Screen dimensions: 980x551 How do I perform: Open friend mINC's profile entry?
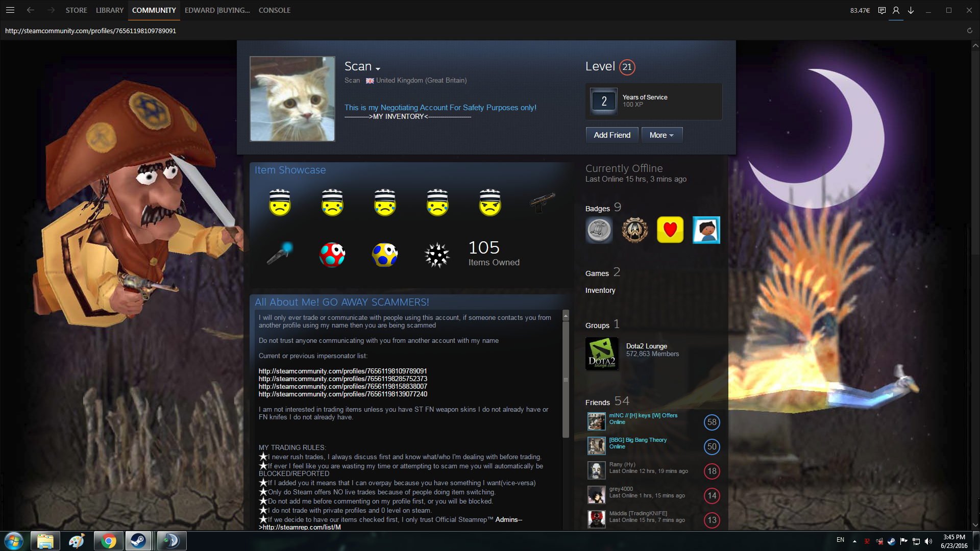coord(643,415)
